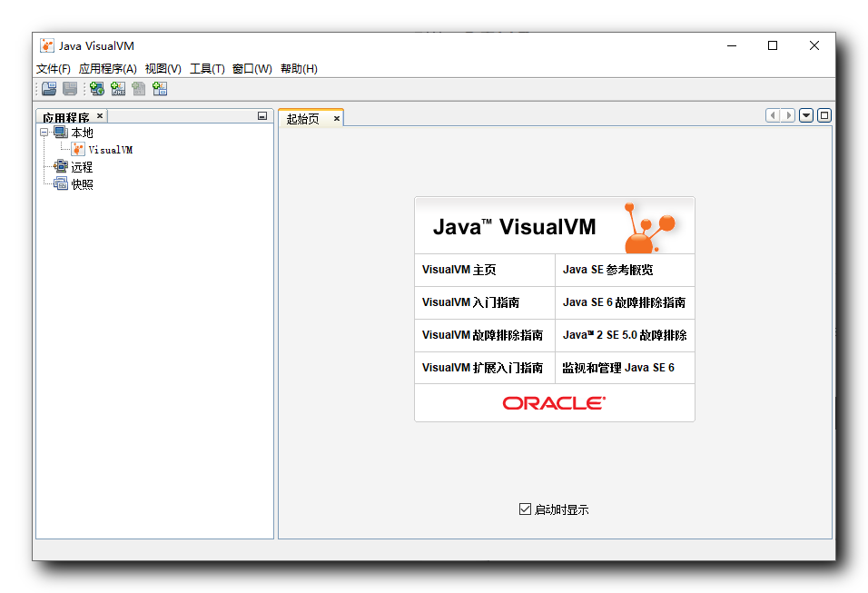Select the 本地 tree node label
Screen dimensions: 868x593
82,133
